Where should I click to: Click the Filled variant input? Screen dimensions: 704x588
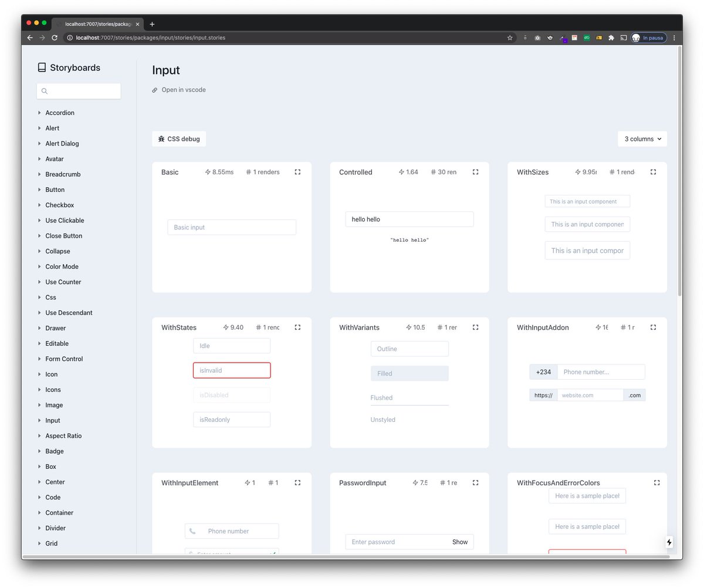click(409, 373)
